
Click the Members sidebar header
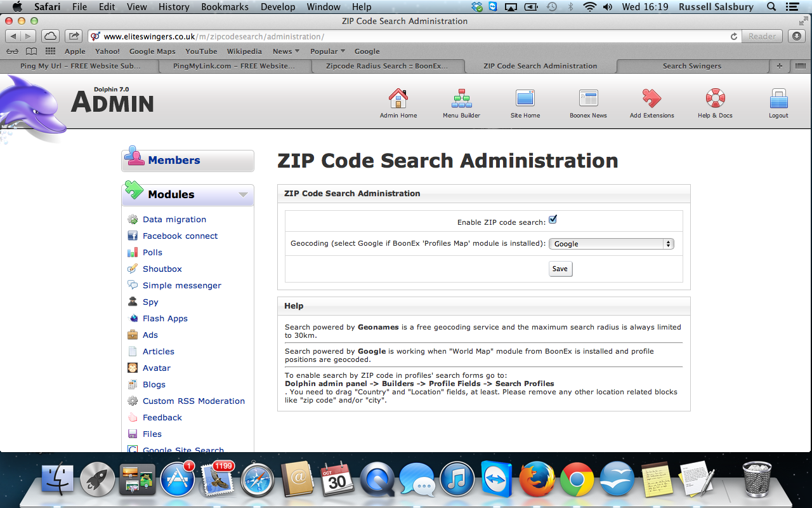[174, 161]
